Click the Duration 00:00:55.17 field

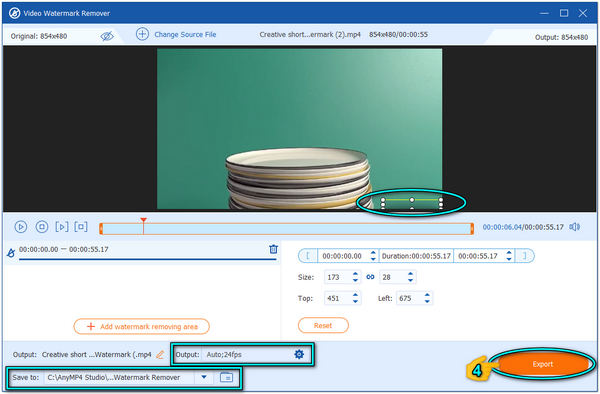pyautogui.click(x=416, y=256)
